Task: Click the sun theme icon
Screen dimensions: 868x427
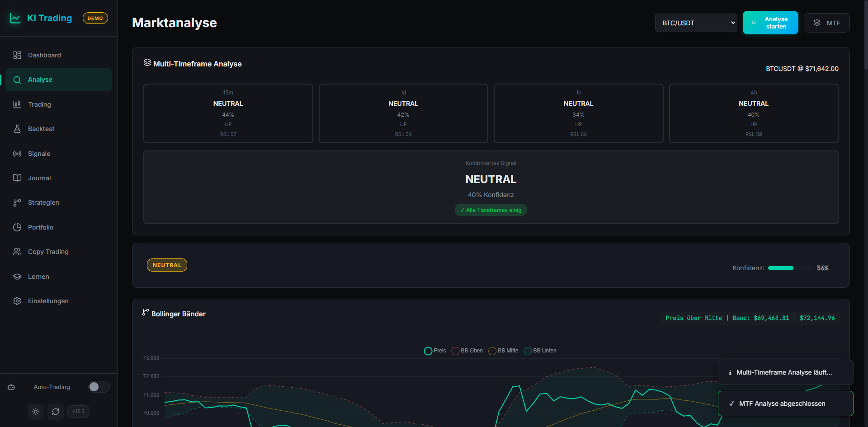Action: [x=36, y=412]
